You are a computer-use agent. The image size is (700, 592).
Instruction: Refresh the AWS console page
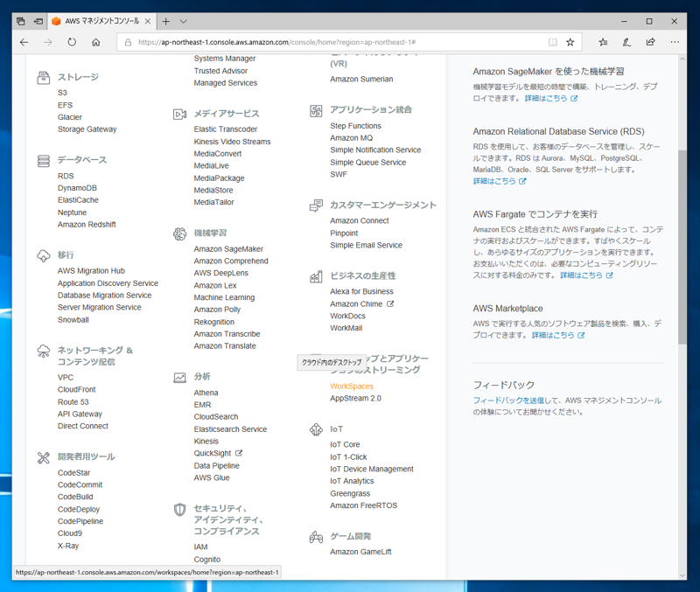[x=72, y=42]
